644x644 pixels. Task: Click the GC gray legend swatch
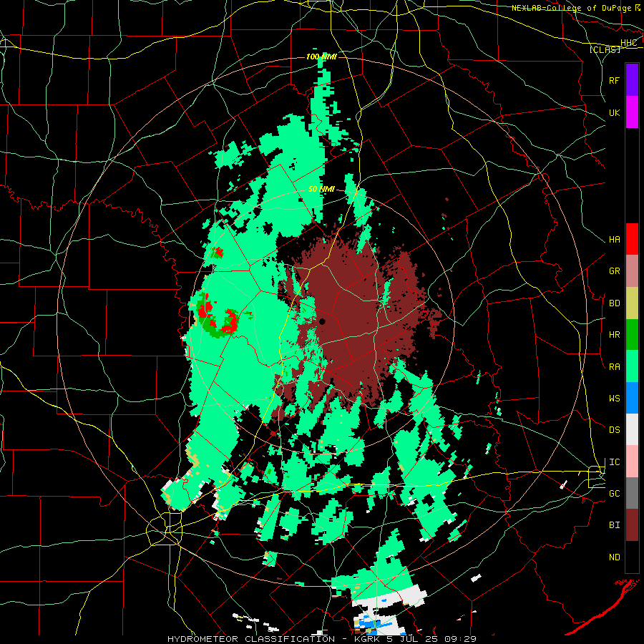(632, 493)
